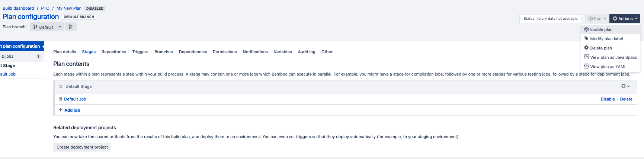Select View plan as Java Specs
The height and width of the screenshot is (159, 644).
(613, 57)
